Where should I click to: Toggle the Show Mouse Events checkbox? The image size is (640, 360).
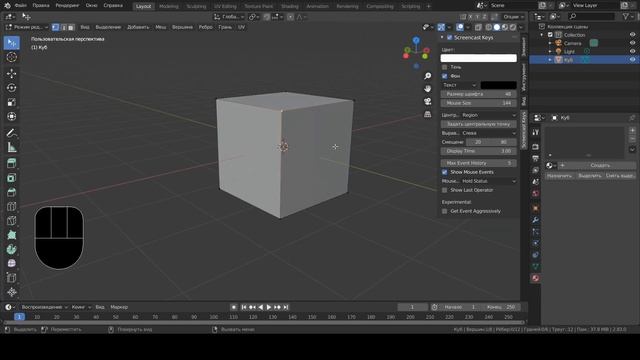tap(444, 172)
